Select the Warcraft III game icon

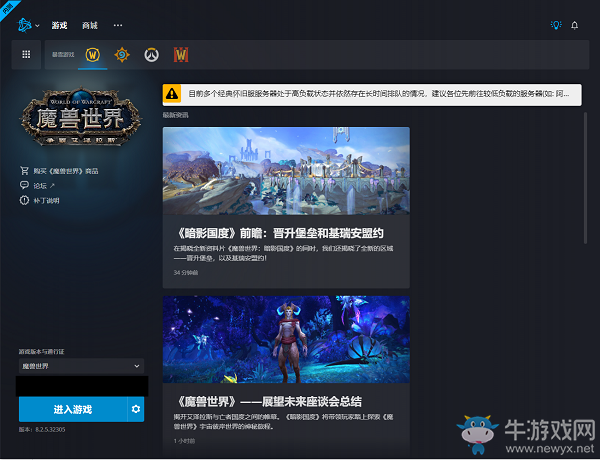pyautogui.click(x=181, y=55)
